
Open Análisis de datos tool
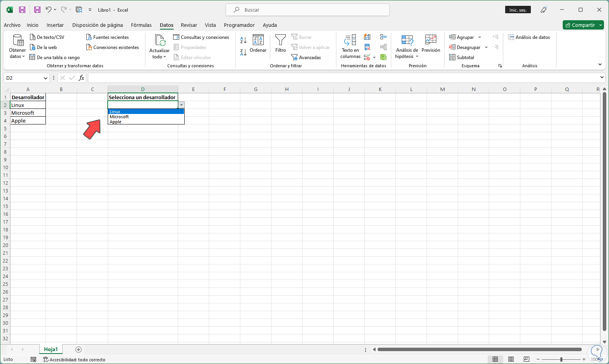[x=529, y=37]
